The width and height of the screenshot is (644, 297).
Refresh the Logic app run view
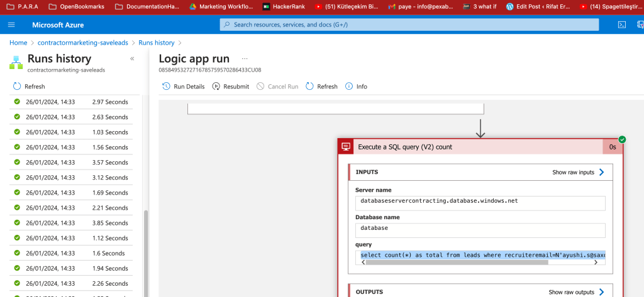[321, 87]
